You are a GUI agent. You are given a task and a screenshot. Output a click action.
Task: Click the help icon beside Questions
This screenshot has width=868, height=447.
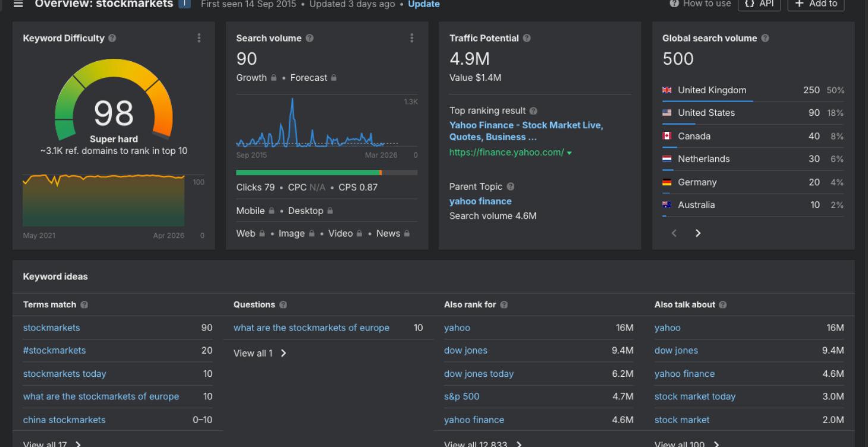tap(283, 305)
